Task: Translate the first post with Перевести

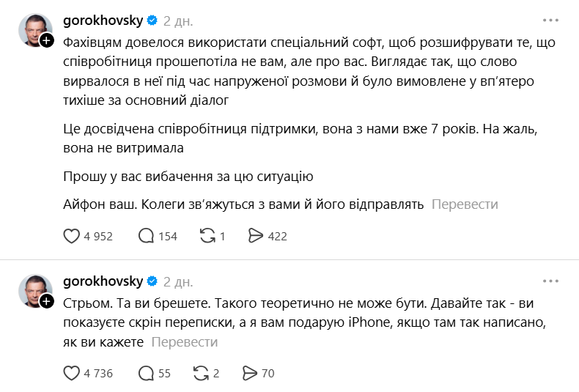Action: (465, 204)
